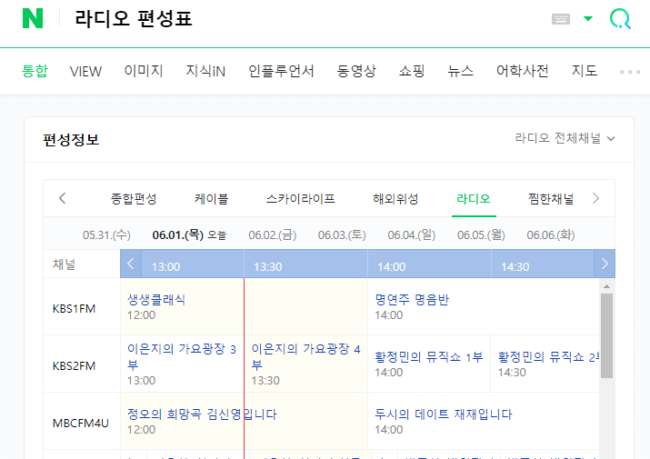Screen dimensions: 650x459
Task: Open the 라디오 전체채널 dropdown
Action: [x=565, y=138]
